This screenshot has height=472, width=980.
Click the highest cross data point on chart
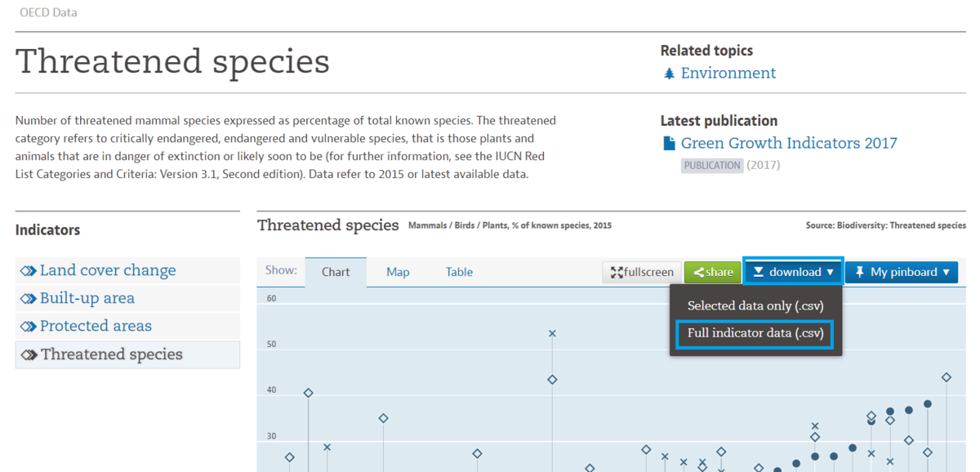pyautogui.click(x=552, y=333)
